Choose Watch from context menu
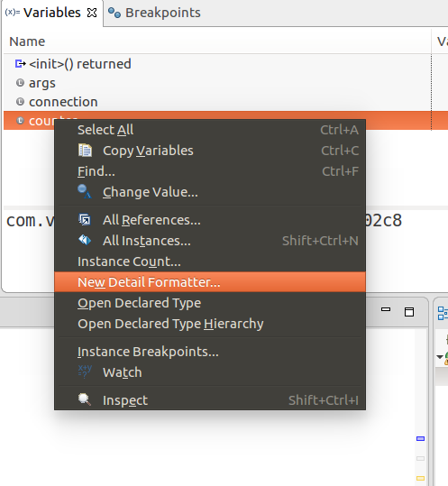Screen dimensions: 448x486 (210, 372)
